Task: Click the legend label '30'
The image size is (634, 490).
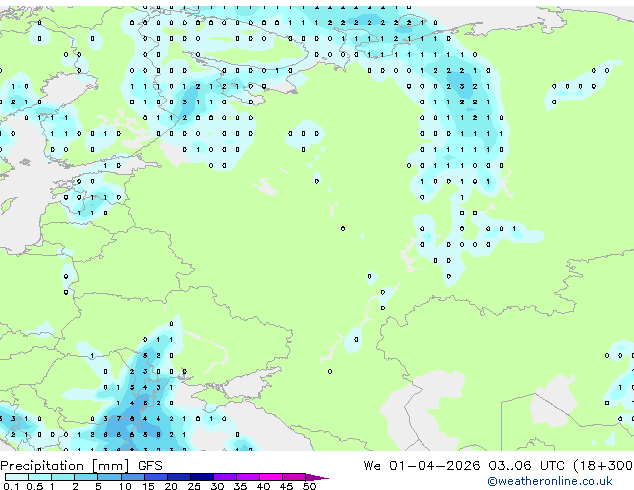Action: tap(217, 486)
